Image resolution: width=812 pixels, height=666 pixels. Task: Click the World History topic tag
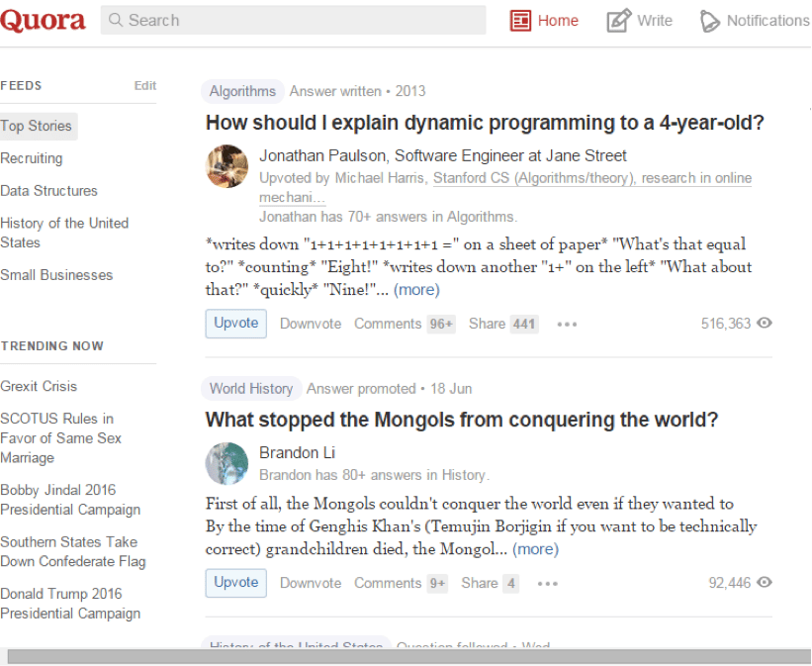click(x=251, y=389)
